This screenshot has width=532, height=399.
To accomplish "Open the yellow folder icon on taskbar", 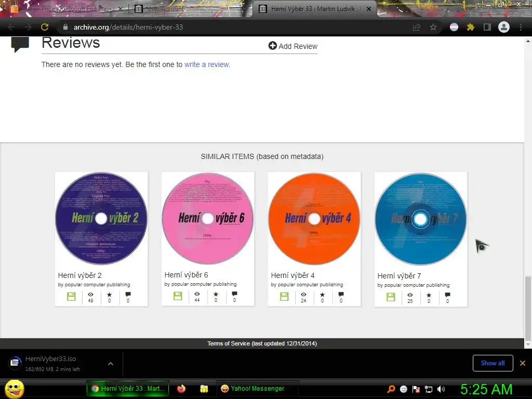I will (204, 389).
